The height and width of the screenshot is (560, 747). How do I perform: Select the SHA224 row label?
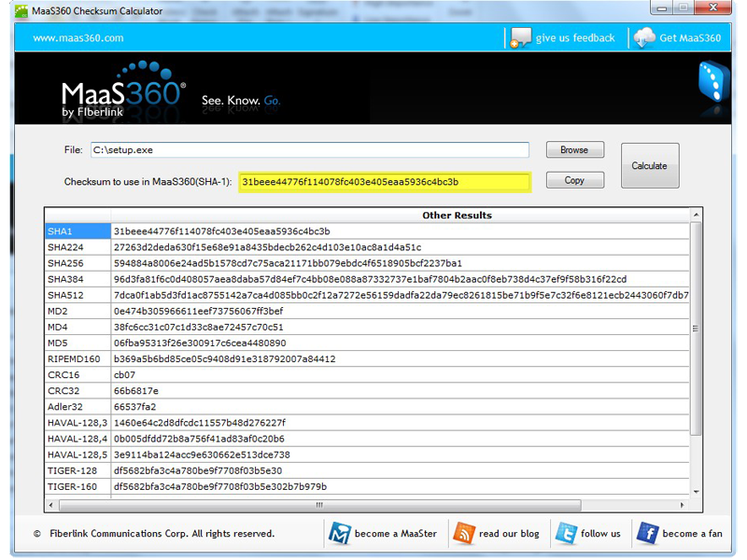pyautogui.click(x=78, y=247)
